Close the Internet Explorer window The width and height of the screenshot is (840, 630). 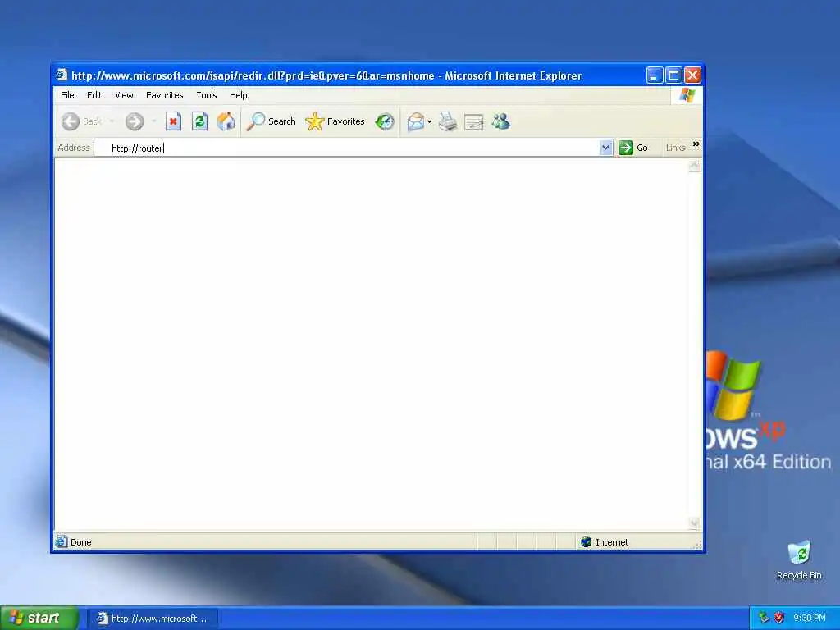click(692, 75)
